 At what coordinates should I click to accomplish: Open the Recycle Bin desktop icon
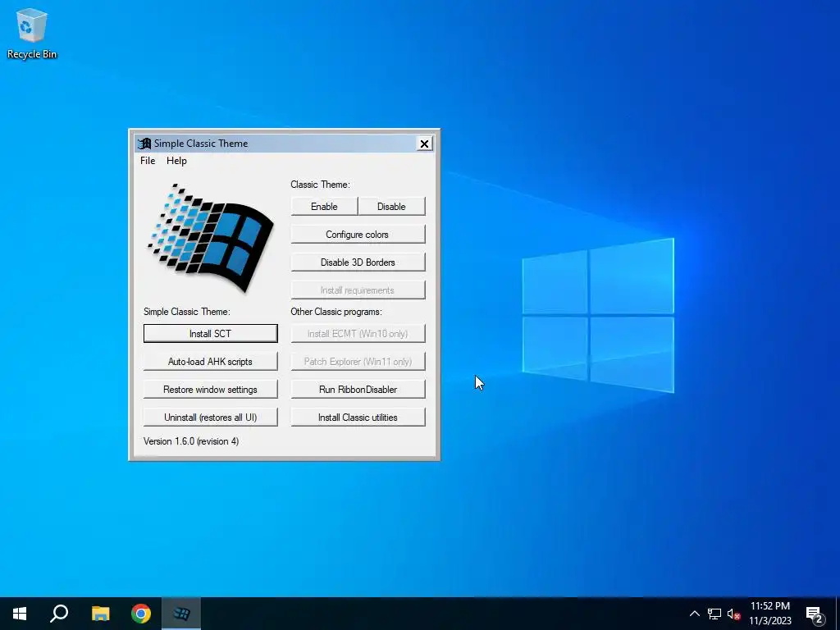point(32,33)
